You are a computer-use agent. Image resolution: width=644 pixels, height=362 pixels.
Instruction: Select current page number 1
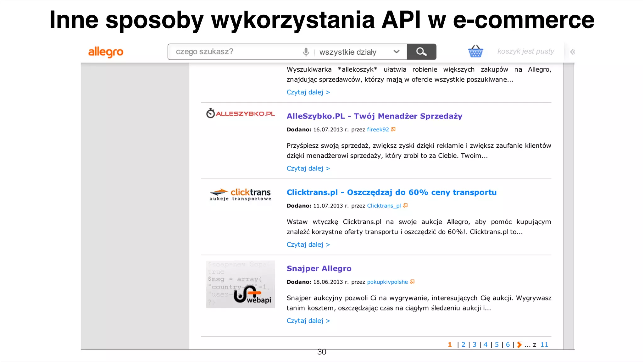coord(450,345)
